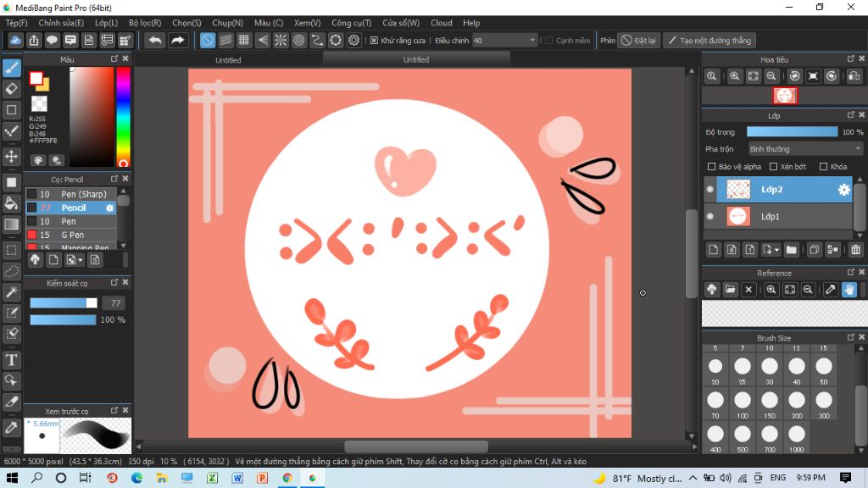The height and width of the screenshot is (488, 868).
Task: Select the Eraser tool
Action: [x=12, y=88]
